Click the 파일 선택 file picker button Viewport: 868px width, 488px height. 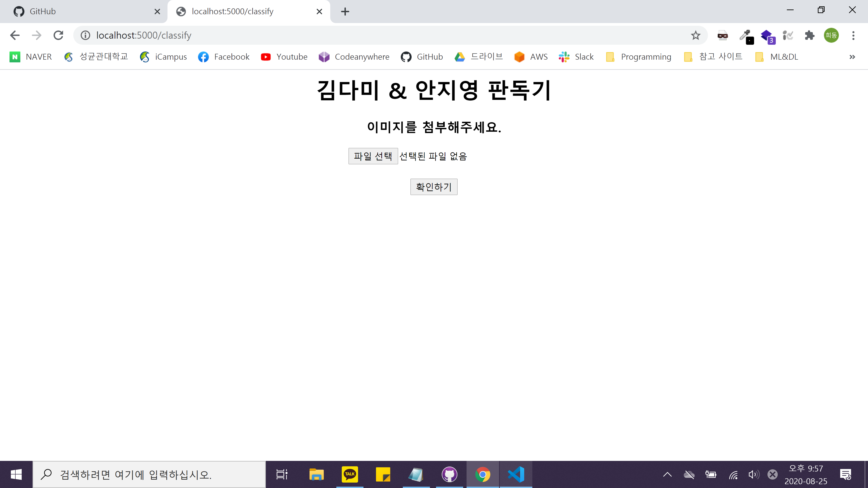point(373,156)
